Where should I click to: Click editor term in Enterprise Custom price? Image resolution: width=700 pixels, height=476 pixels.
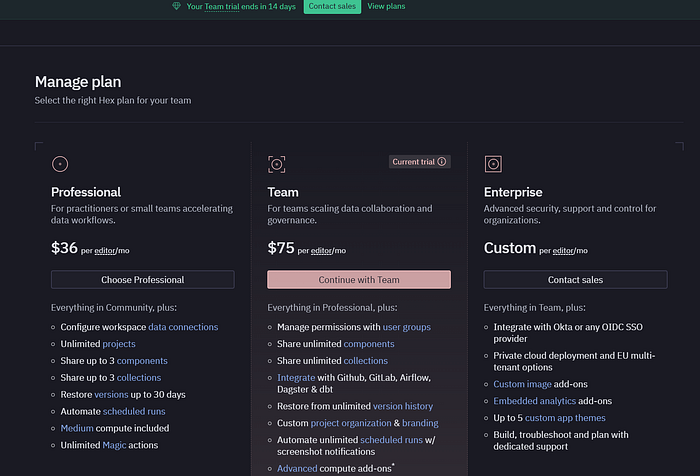[563, 251]
